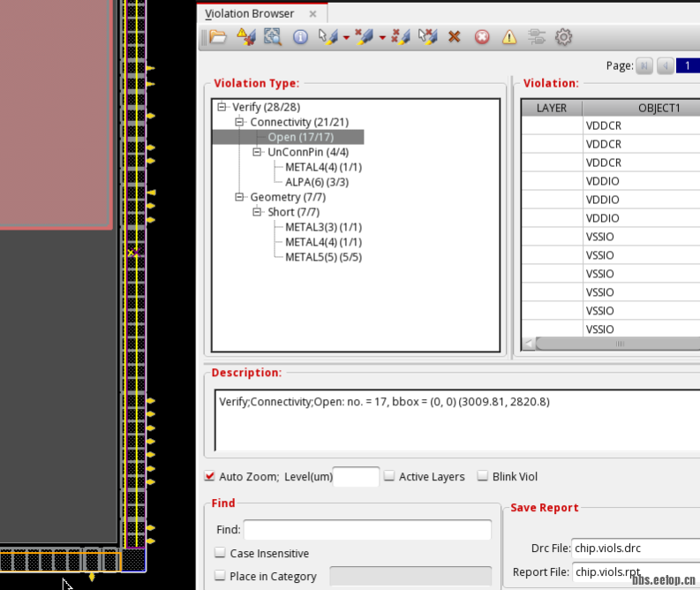Select the ALPA(6) unconnected pin item
The height and width of the screenshot is (590, 700).
tap(316, 182)
